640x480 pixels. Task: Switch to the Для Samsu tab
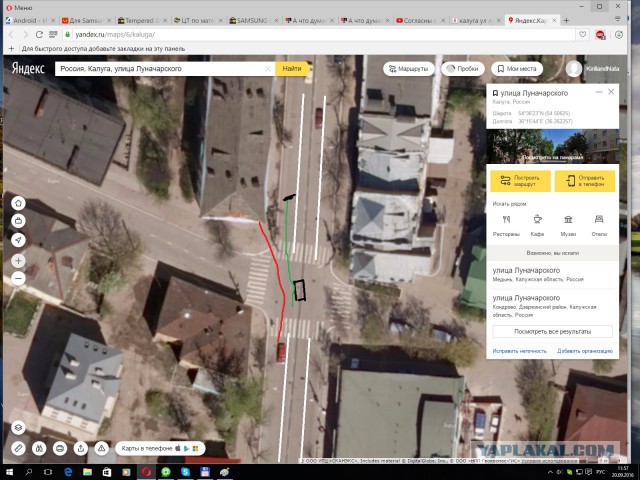click(86, 20)
